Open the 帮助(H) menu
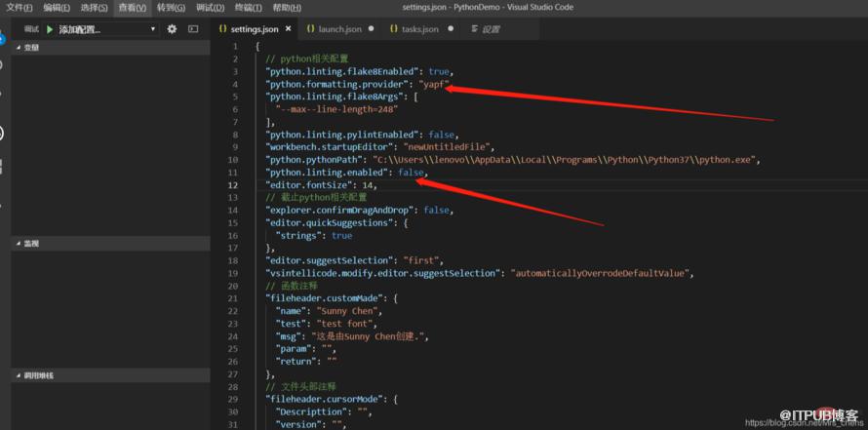The image size is (868, 430). 288,8
